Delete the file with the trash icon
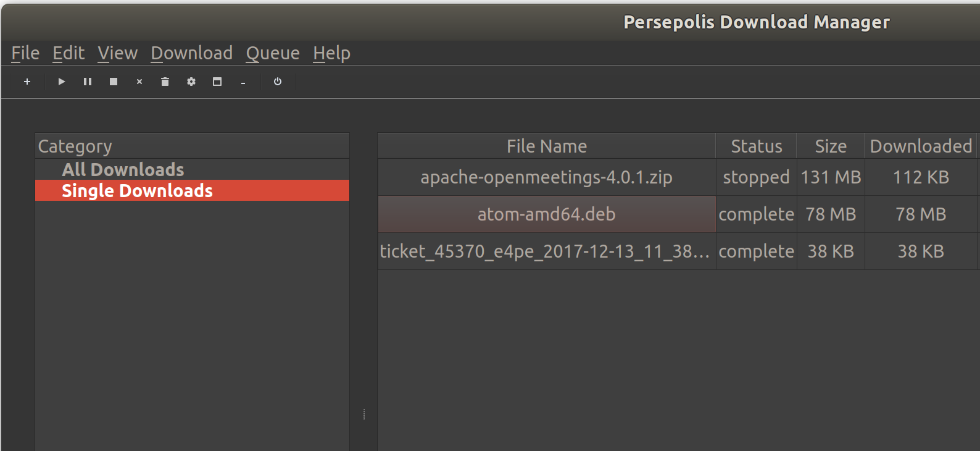 tap(165, 82)
